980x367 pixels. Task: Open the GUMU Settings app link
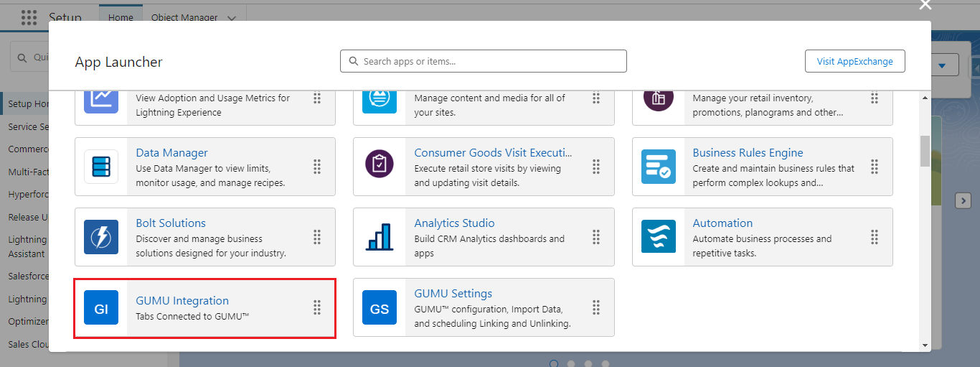coord(453,293)
